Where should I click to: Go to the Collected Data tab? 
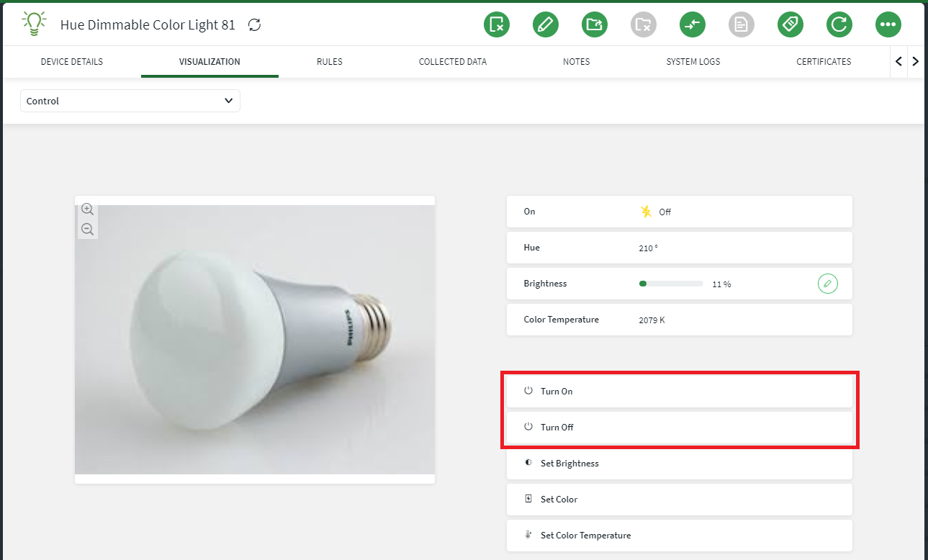click(x=453, y=62)
